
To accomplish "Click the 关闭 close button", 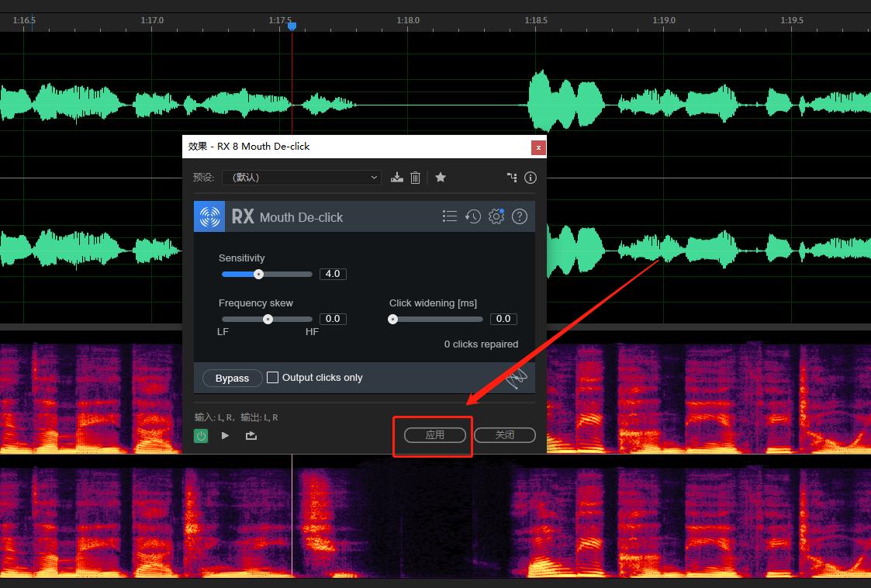I will (504, 435).
